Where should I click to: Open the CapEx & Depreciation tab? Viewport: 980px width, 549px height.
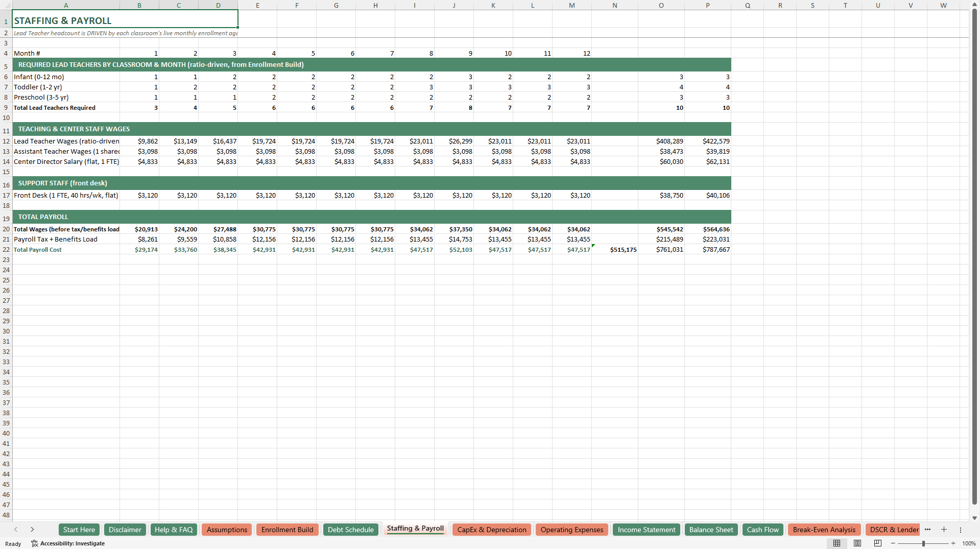pos(492,530)
